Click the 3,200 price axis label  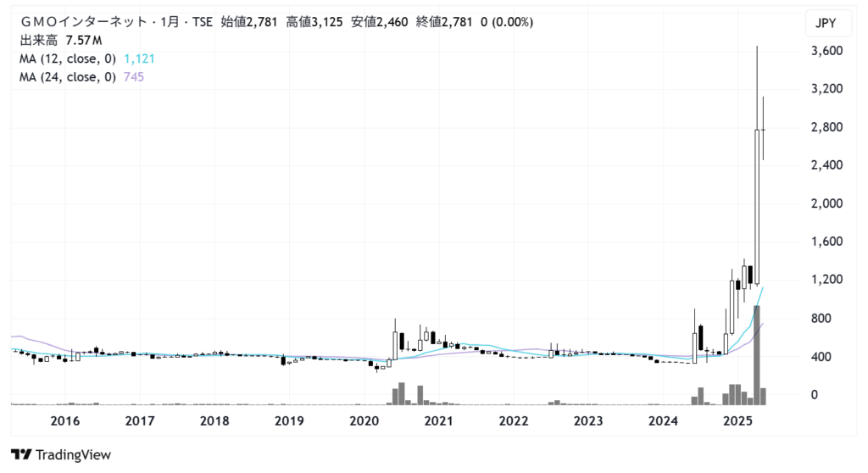point(827,89)
